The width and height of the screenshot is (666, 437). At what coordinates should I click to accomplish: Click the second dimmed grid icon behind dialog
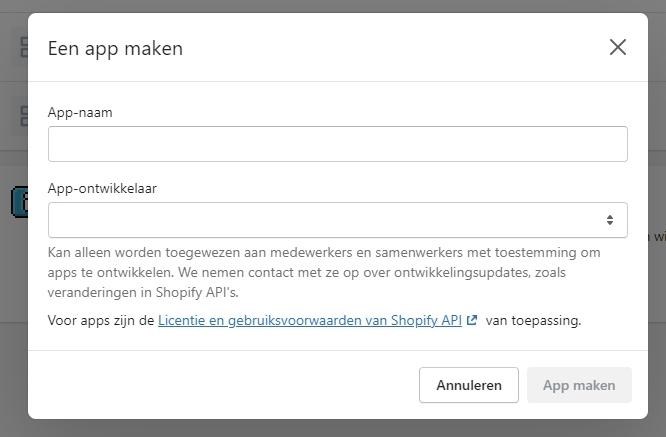[x=22, y=116]
